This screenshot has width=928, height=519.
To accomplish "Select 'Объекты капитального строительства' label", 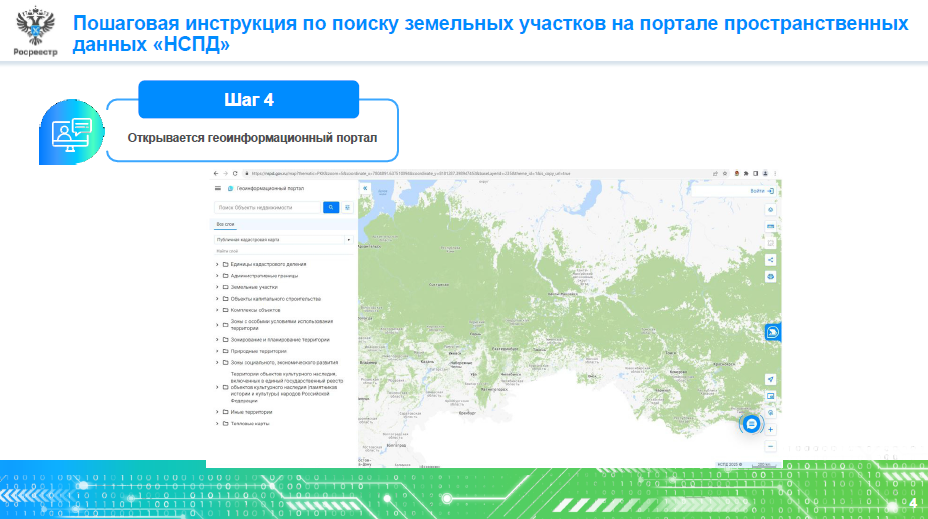I will click(275, 299).
